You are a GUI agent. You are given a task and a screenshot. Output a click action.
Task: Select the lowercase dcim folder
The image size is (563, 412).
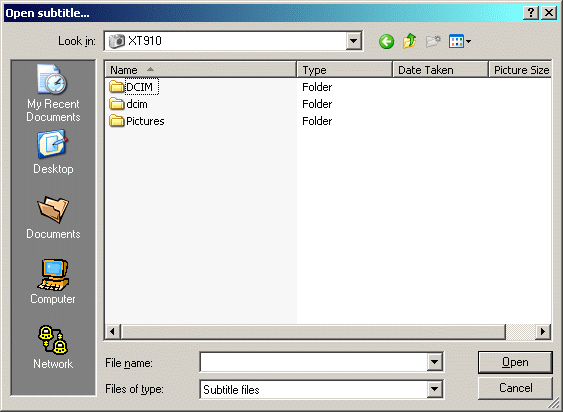click(x=128, y=104)
